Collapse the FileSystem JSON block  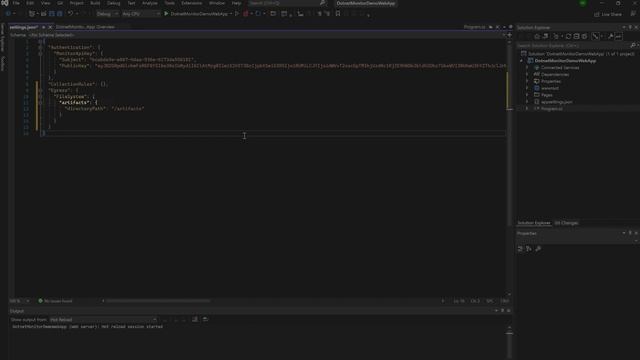coord(40,97)
